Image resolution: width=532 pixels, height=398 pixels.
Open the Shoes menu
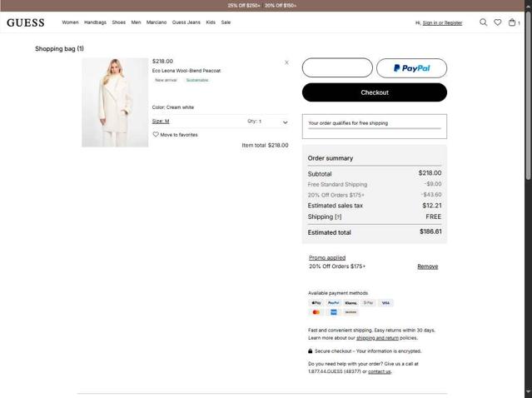click(119, 22)
